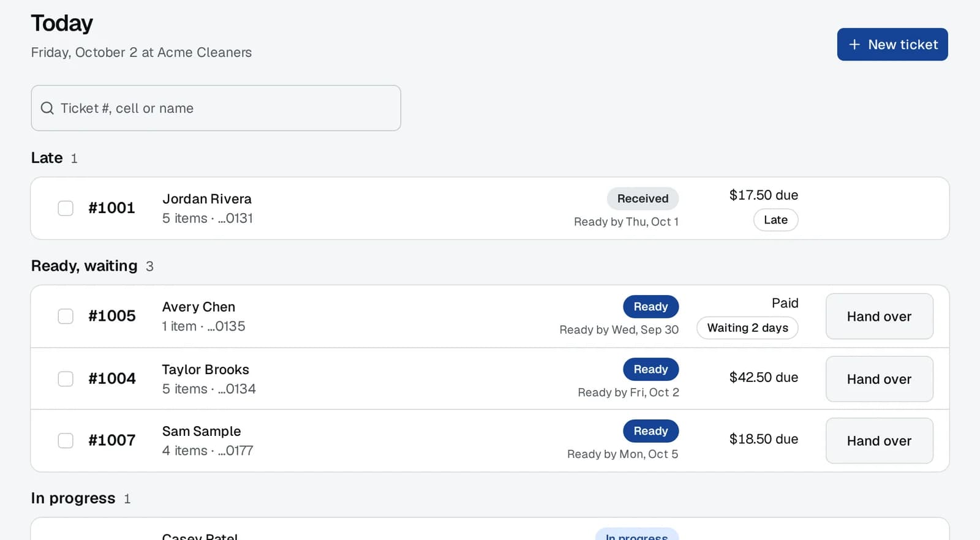The height and width of the screenshot is (540, 980).
Task: Tick the checkbox for ticket #1005
Action: pos(66,316)
